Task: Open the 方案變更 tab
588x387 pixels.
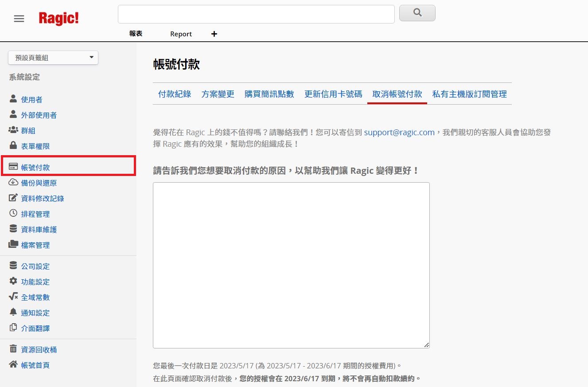Action: click(x=218, y=94)
